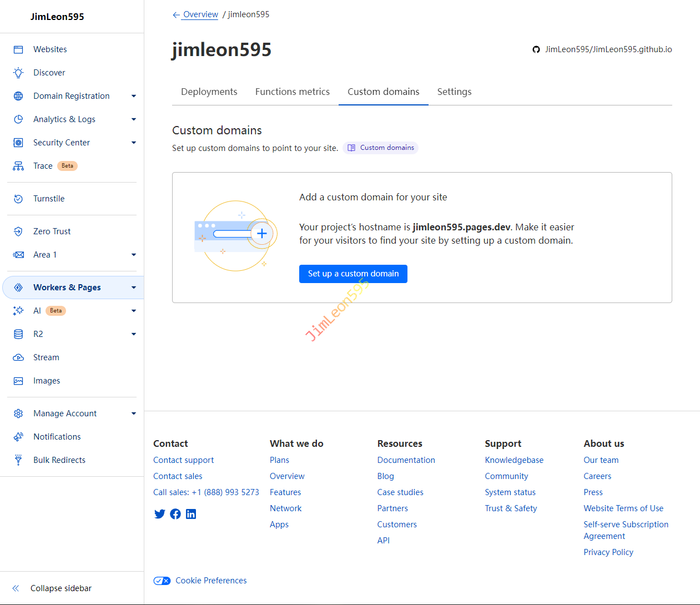Open LinkedIn icon in footer
The image size is (700, 605).
click(191, 514)
